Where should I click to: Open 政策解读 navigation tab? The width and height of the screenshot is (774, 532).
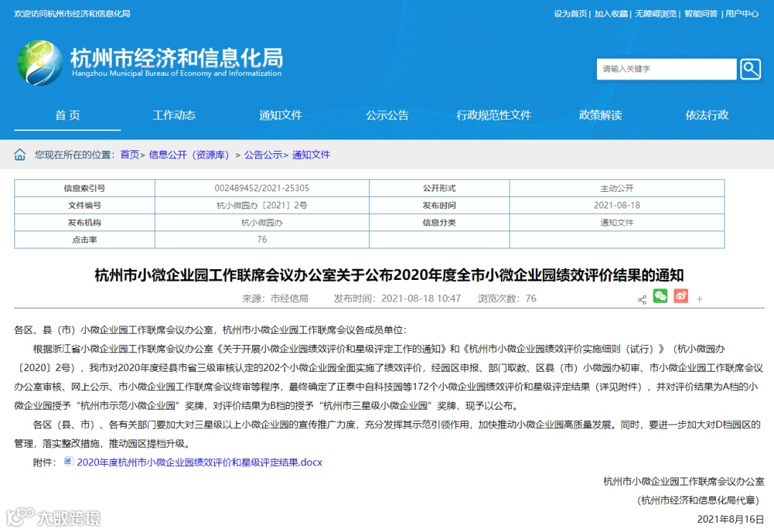601,115
